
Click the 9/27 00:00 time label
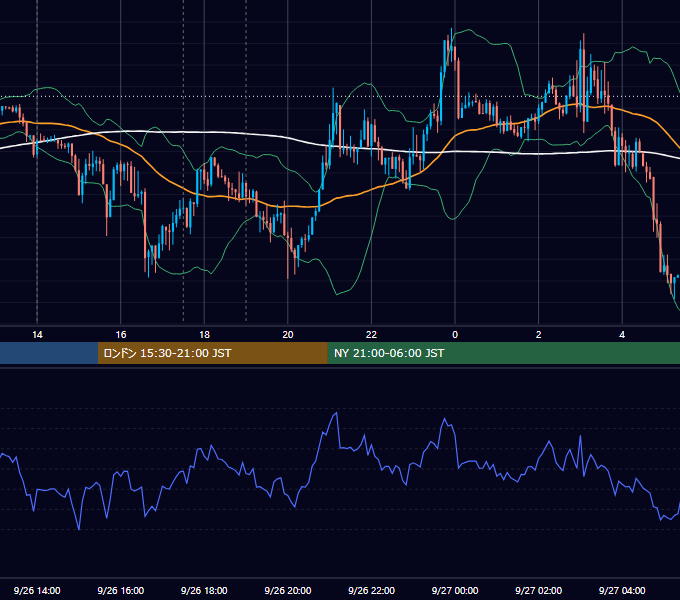point(455,590)
